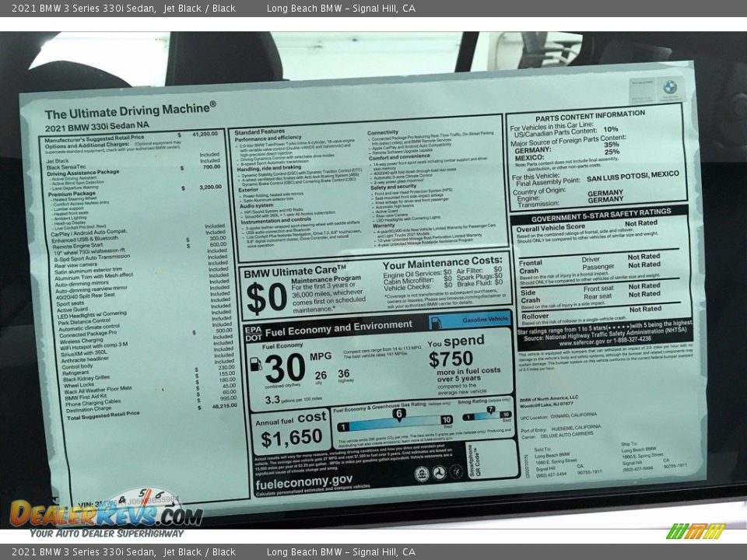Click the 'Overall Vehicle Score' label
The image size is (747, 560).
[x=551, y=228]
